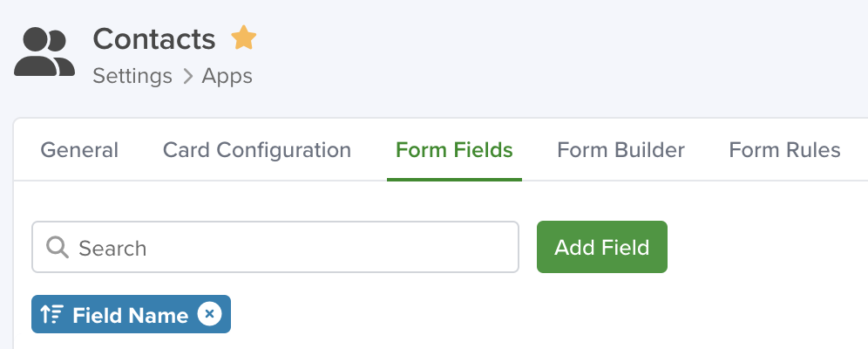868x349 pixels.
Task: Click the Contacts people icon
Action: (44, 51)
